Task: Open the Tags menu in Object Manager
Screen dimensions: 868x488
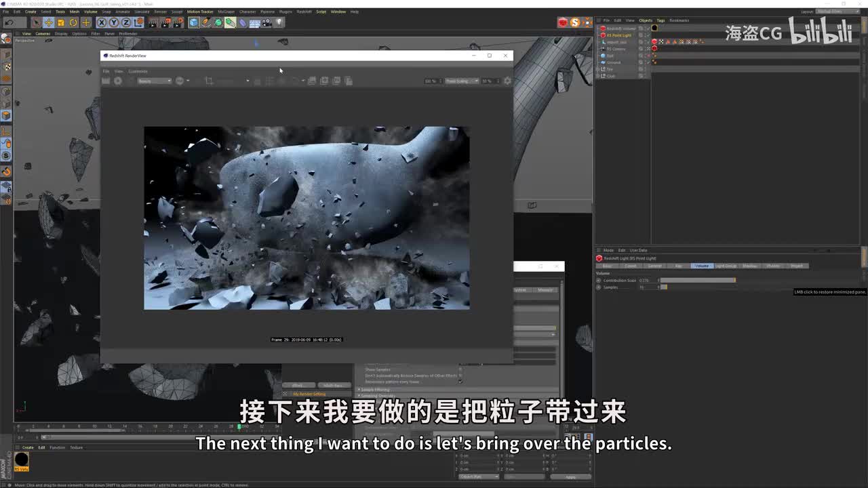Action: pos(660,20)
